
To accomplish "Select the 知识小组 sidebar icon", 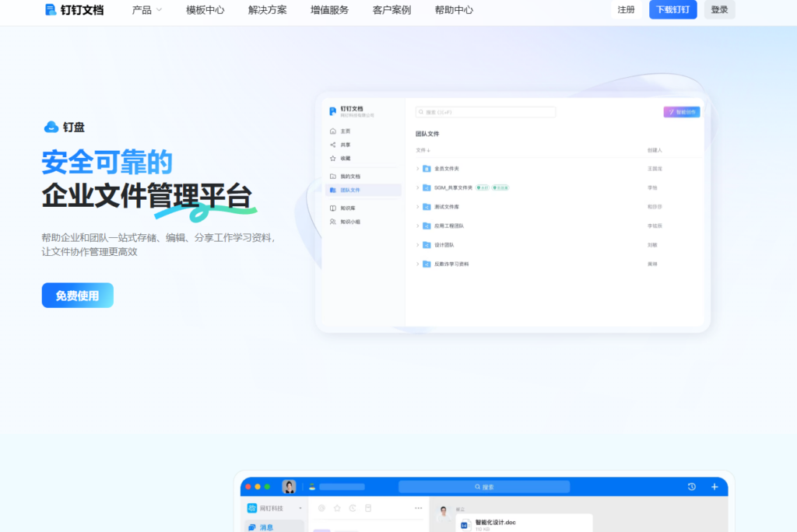I will (x=333, y=222).
